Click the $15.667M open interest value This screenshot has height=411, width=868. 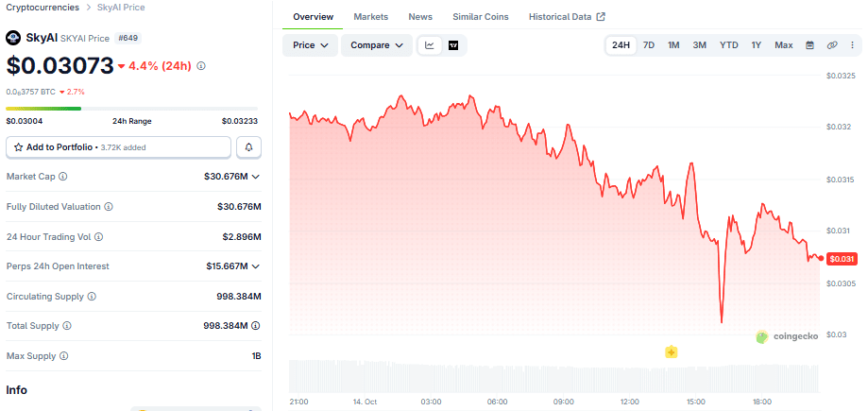227,266
